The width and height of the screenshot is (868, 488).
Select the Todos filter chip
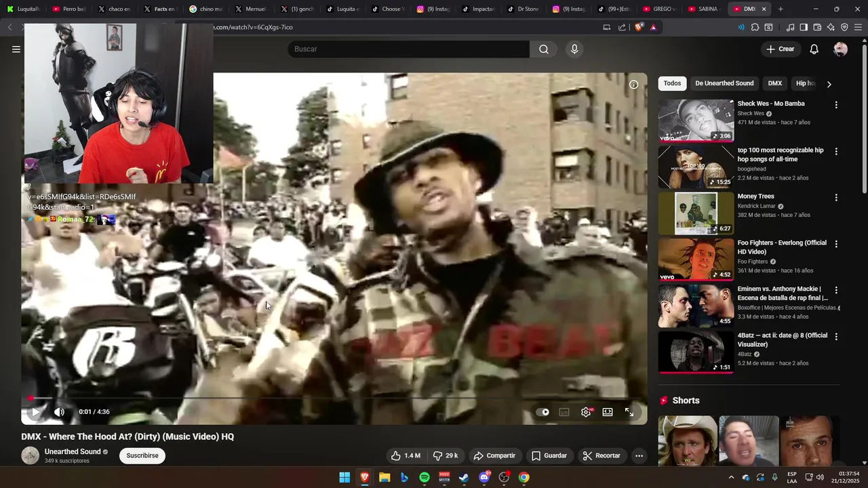pos(672,83)
